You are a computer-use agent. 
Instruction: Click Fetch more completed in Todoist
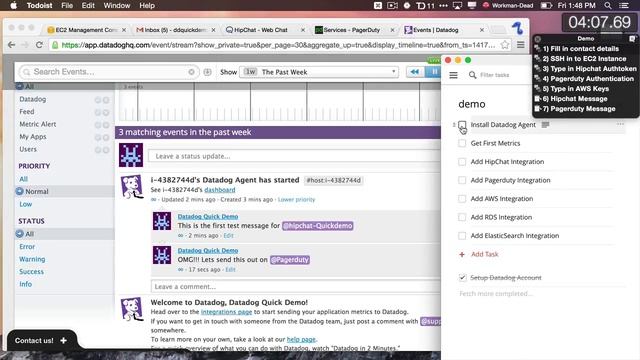click(496, 293)
